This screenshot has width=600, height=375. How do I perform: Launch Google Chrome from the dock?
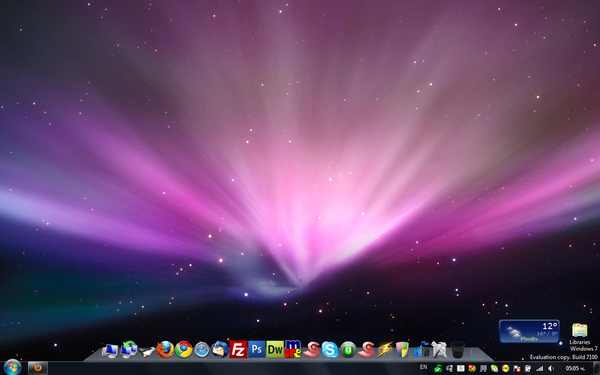point(183,349)
